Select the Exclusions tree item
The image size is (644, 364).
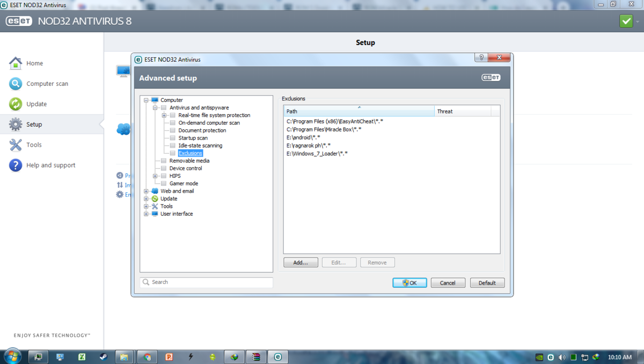click(x=191, y=153)
